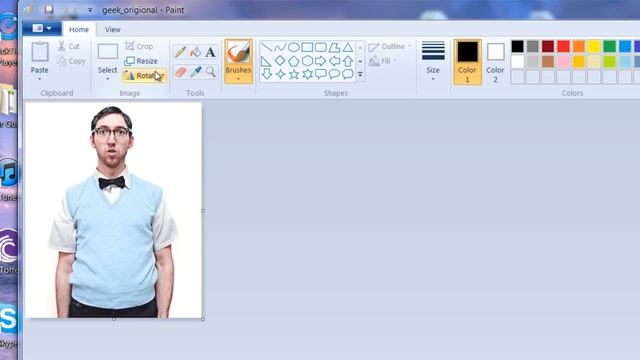
Task: Pick the dark red color swatch
Action: [x=548, y=47]
